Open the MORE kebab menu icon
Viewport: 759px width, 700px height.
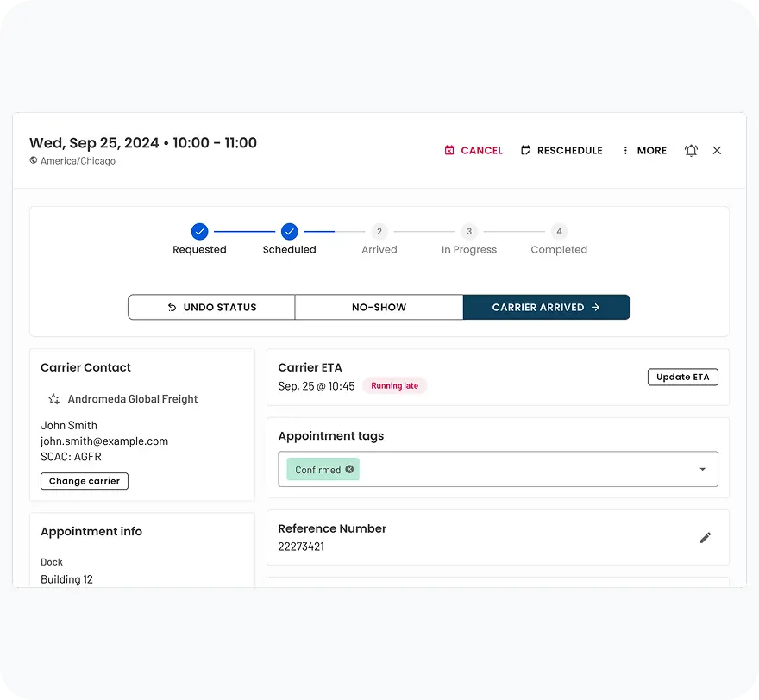[625, 150]
